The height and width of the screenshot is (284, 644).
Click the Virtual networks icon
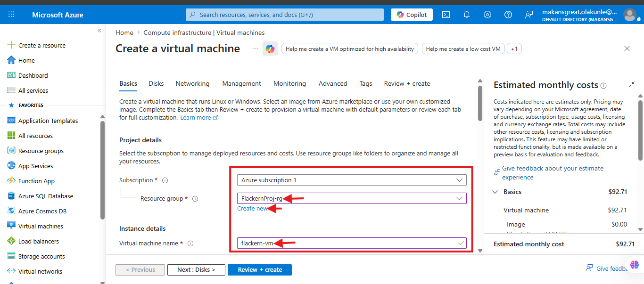(11, 271)
